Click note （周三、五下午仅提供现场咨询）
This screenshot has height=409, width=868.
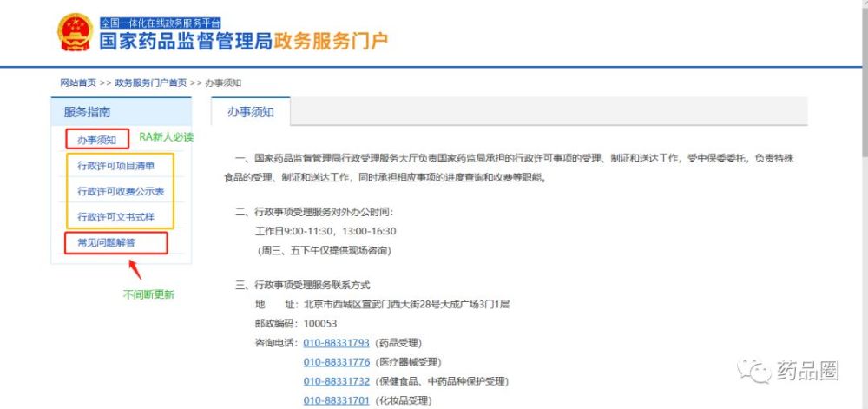[325, 251]
